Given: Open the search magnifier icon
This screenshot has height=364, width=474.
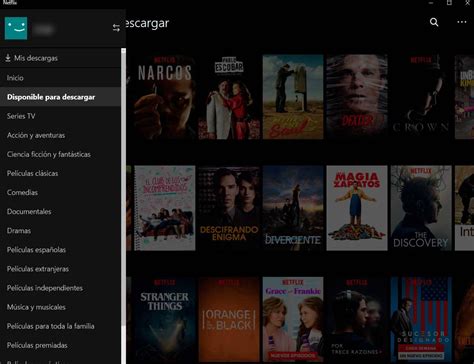Looking at the screenshot, I should pyautogui.click(x=434, y=22).
